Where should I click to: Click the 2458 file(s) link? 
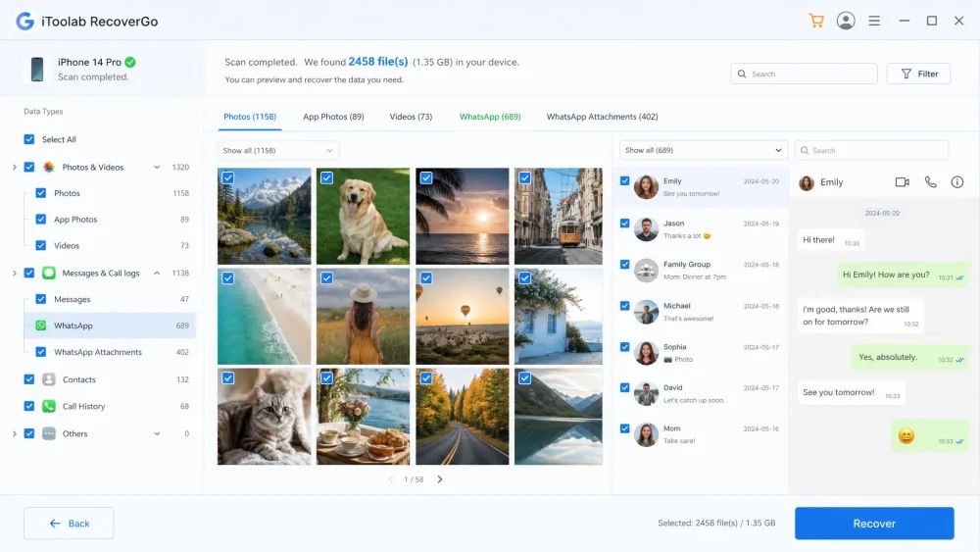378,61
